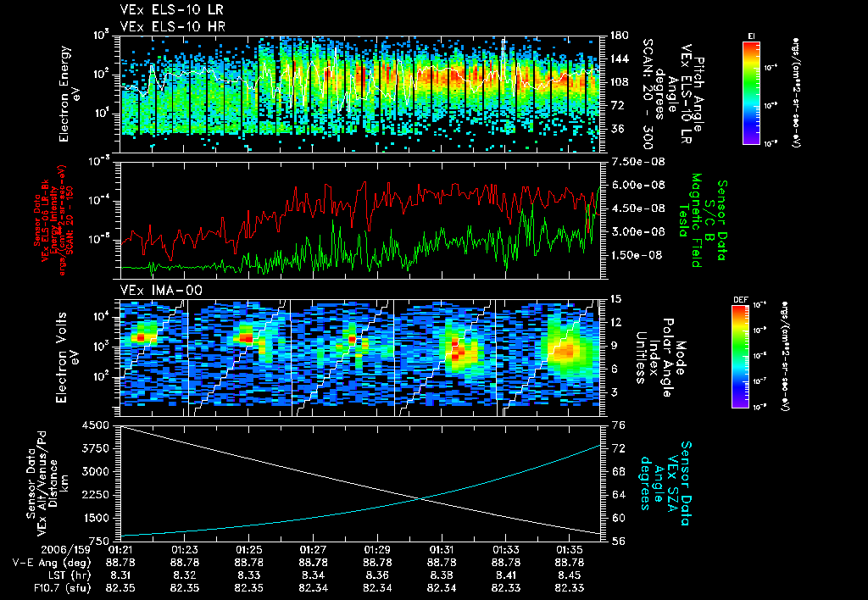Select the 'VEx ELS-10 HR' title text

172,26
